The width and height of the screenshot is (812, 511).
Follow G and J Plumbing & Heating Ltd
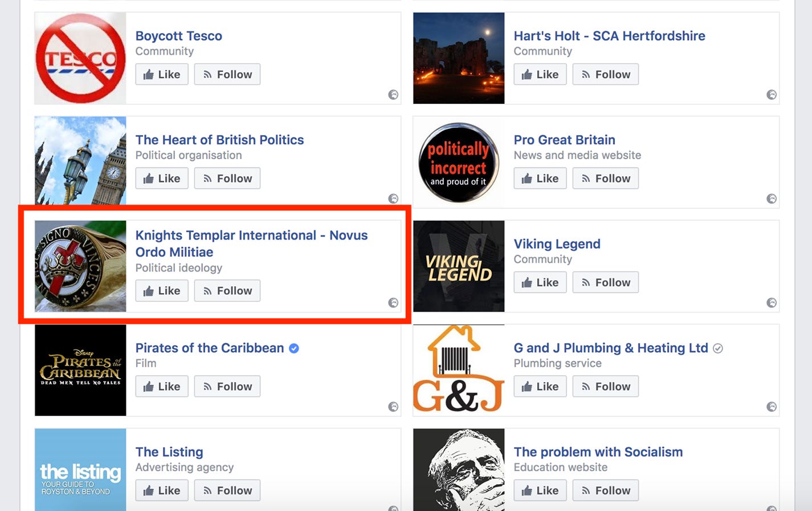pyautogui.click(x=606, y=387)
